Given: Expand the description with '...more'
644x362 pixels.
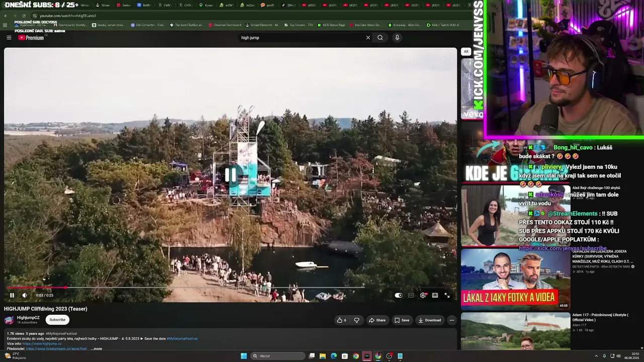Looking at the screenshot, I should pos(96,349).
